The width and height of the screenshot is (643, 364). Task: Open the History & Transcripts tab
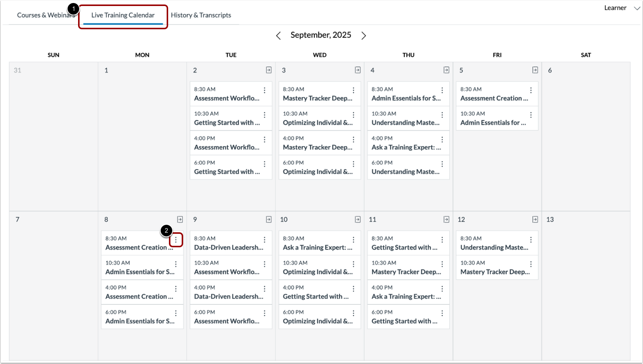click(201, 15)
